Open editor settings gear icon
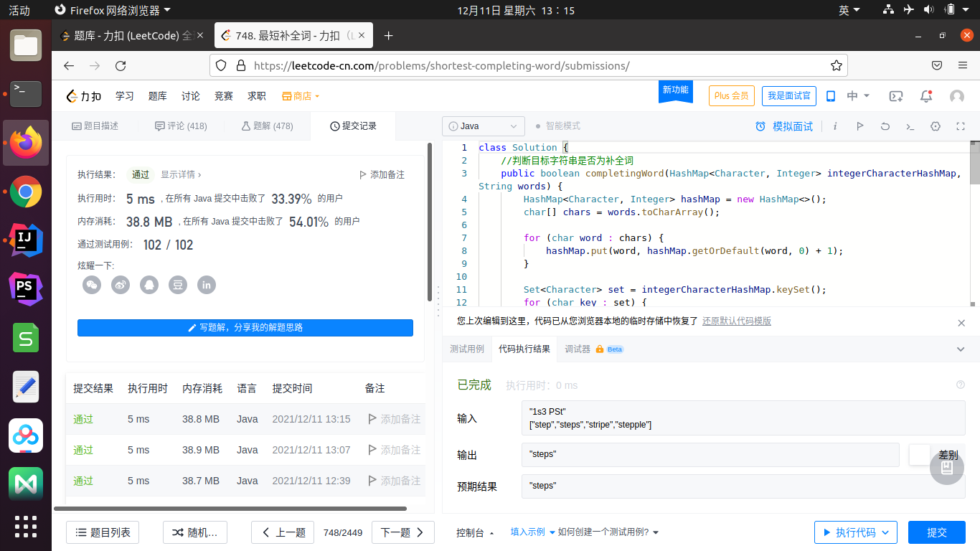Image resolution: width=980 pixels, height=551 pixels. tap(936, 126)
